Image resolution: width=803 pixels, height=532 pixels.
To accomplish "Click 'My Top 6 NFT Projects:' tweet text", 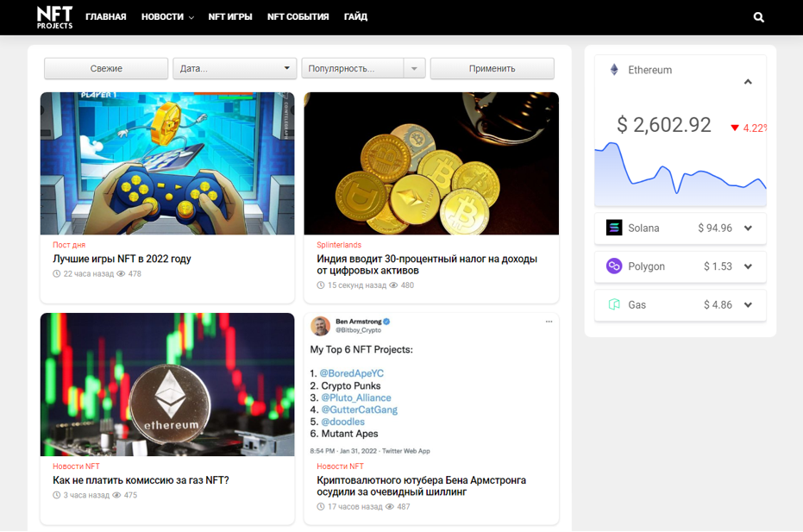I will click(x=361, y=349).
